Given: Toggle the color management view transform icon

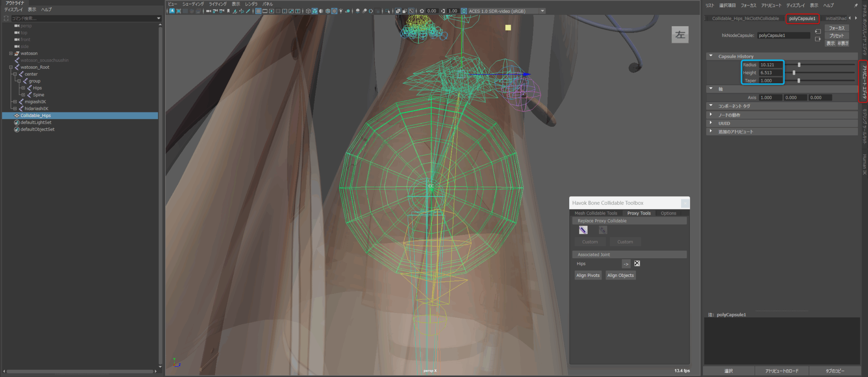Looking at the screenshot, I should tap(464, 11).
